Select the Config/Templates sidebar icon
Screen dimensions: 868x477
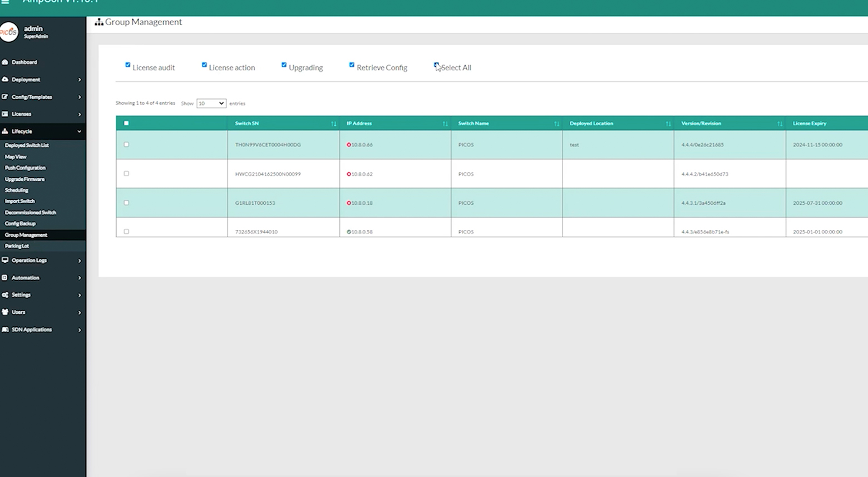(x=6, y=96)
